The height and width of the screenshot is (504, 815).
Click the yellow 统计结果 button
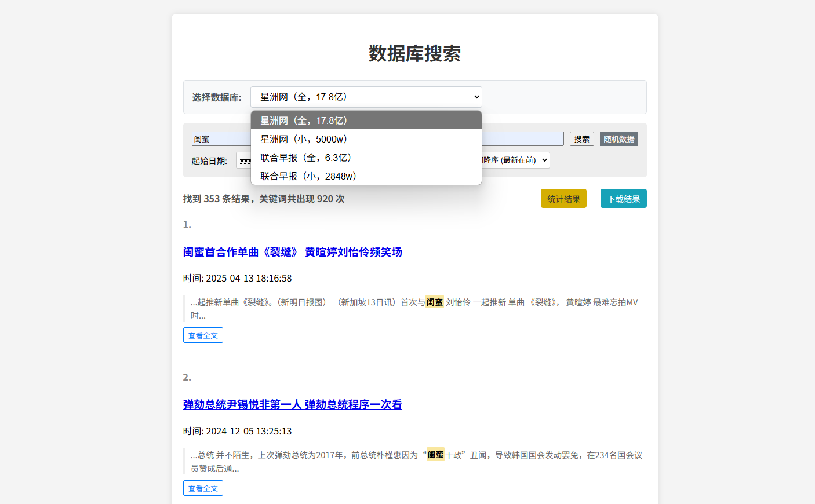(x=563, y=198)
